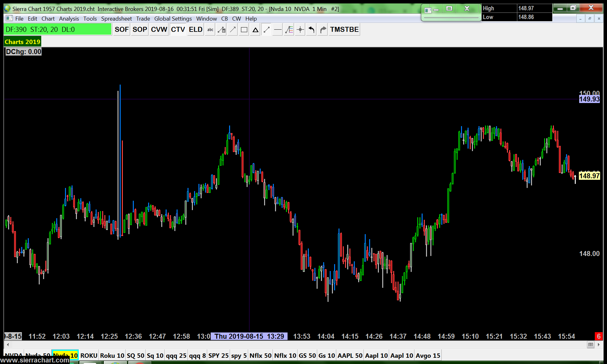Select the line segment drawing tool
The width and height of the screenshot is (607, 364).
[267, 30]
